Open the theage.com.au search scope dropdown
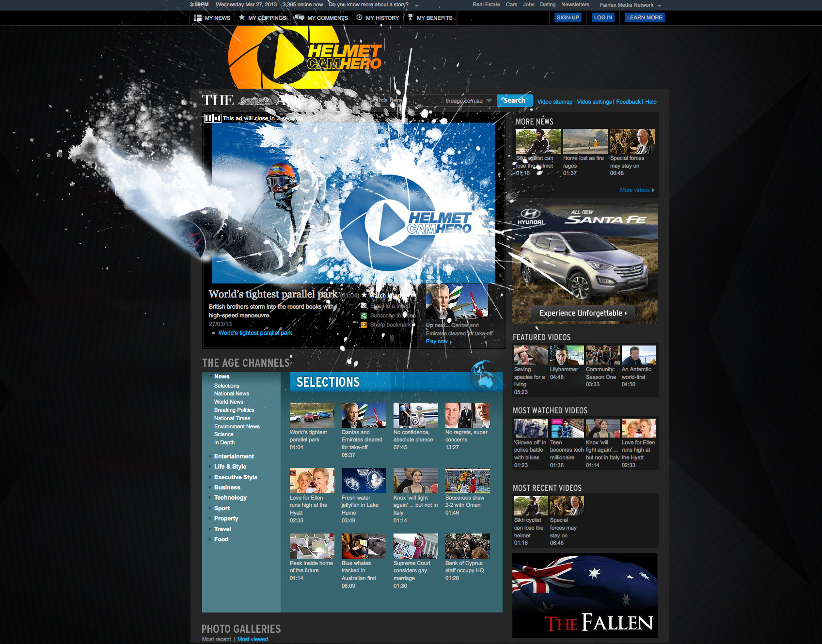Screen dimensions: 822x644 pos(489,101)
